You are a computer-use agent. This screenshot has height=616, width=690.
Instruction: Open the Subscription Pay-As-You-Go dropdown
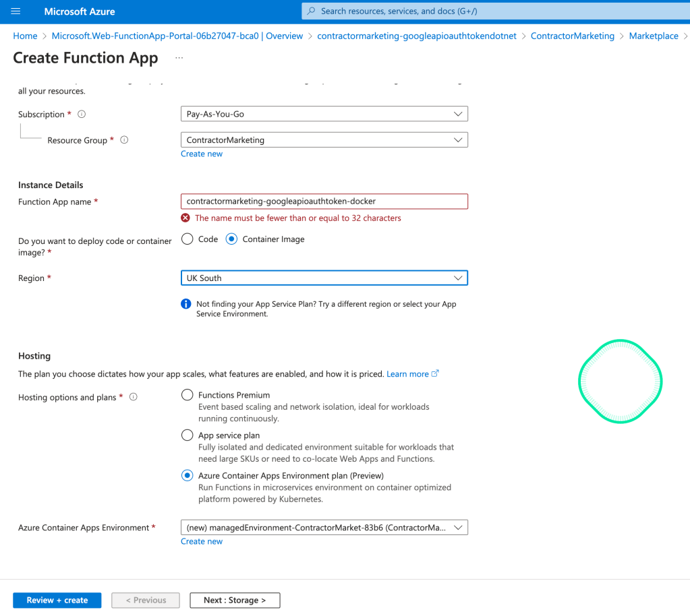pos(324,114)
